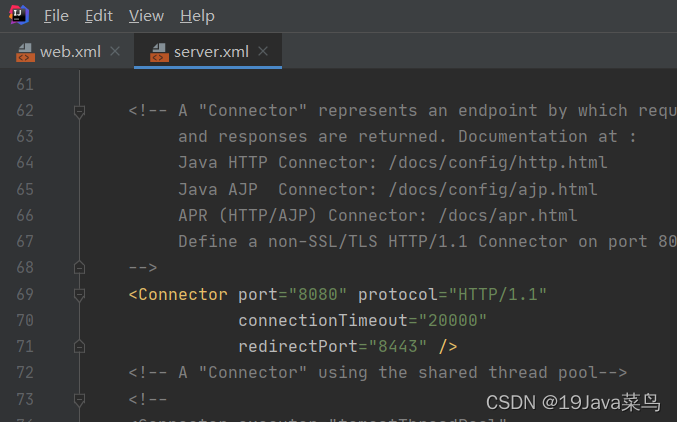Click line number 70 in the gutter
The width and height of the screenshot is (677, 422).
pos(25,320)
